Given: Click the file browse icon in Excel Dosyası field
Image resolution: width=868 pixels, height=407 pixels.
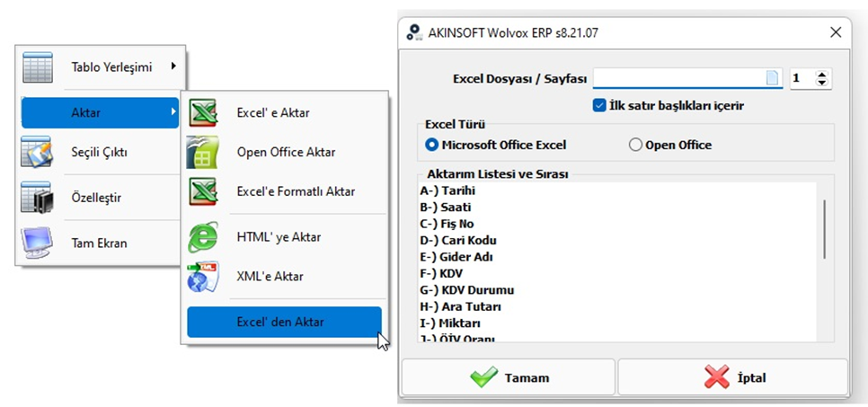Looking at the screenshot, I should [772, 78].
